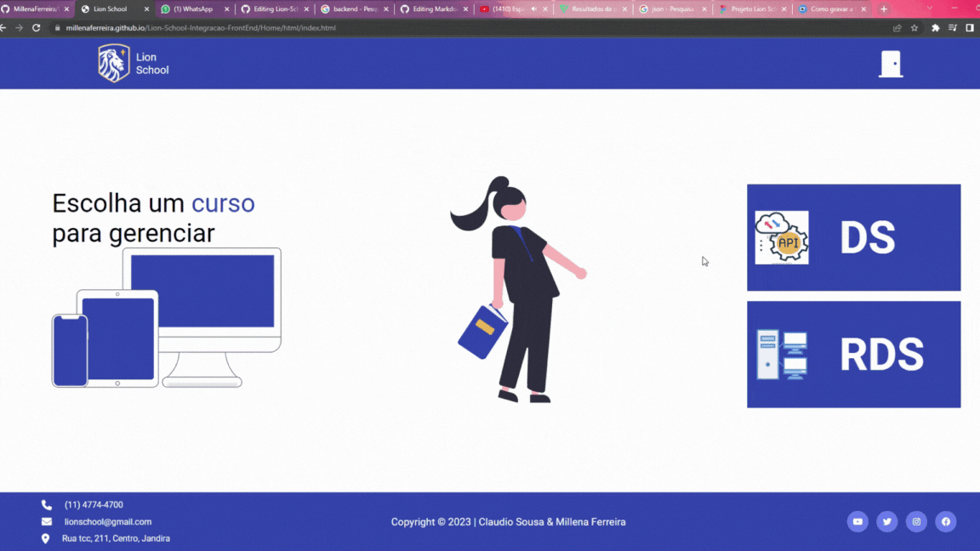980x551 pixels.
Task: Open the Facebook icon in the footer
Action: 946,521
